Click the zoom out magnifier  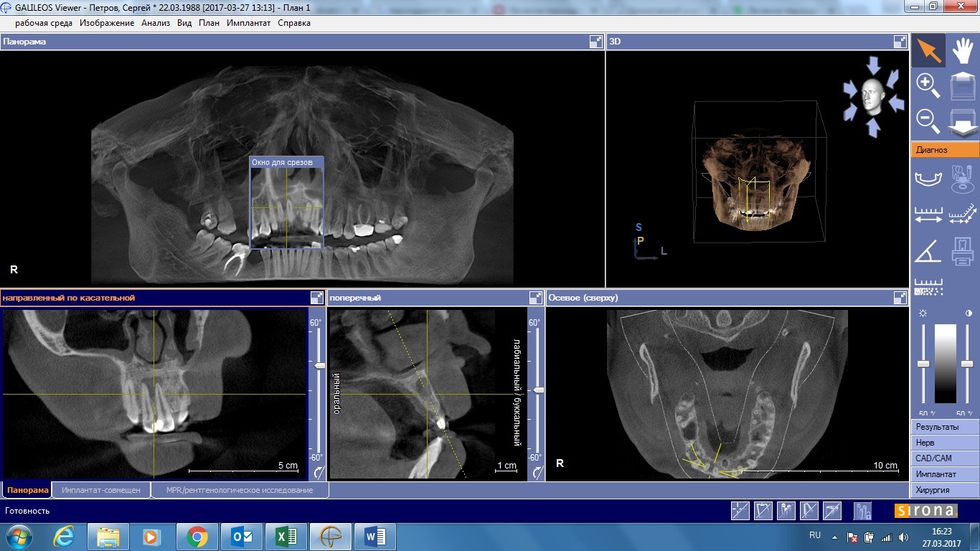pos(928,121)
